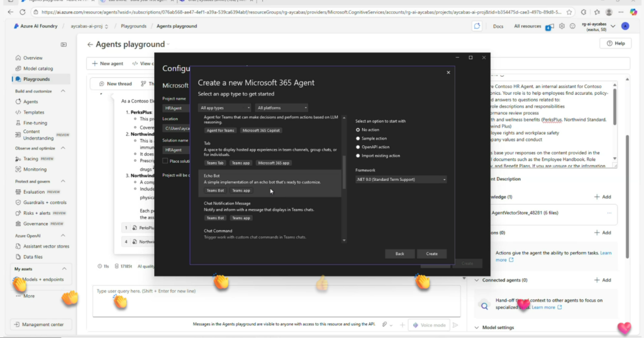Select the Chat Command template
Screen dimensions: 644x338
pos(269,234)
